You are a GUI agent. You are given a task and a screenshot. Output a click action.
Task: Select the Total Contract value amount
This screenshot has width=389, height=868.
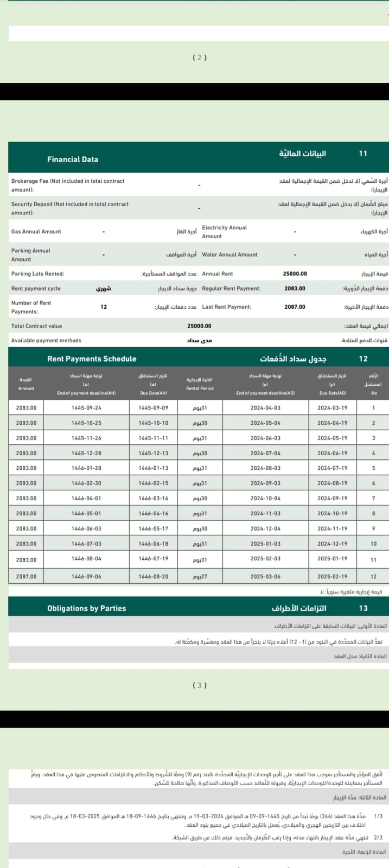click(199, 326)
